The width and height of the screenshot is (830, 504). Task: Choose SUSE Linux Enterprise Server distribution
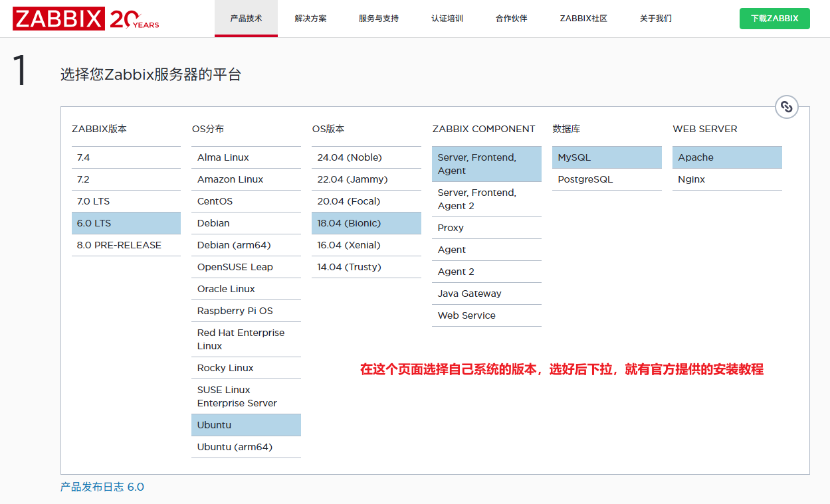point(246,396)
